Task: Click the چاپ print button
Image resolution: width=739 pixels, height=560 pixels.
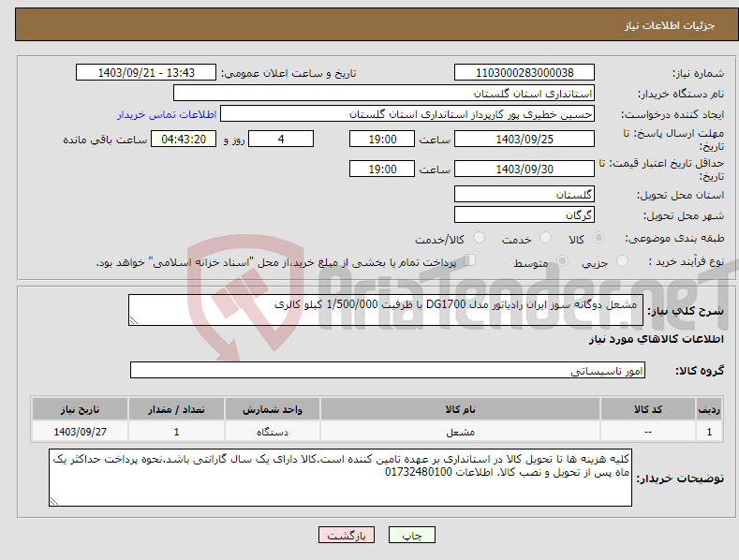Action: point(411,536)
